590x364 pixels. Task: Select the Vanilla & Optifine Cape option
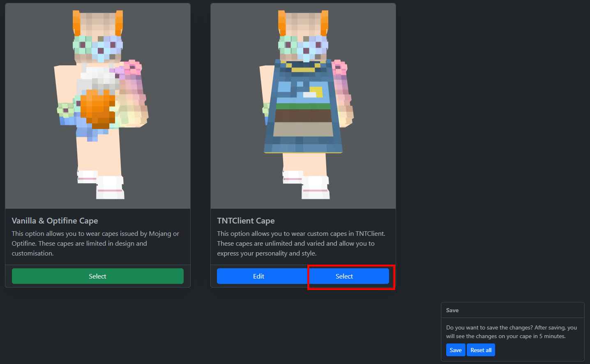97,276
